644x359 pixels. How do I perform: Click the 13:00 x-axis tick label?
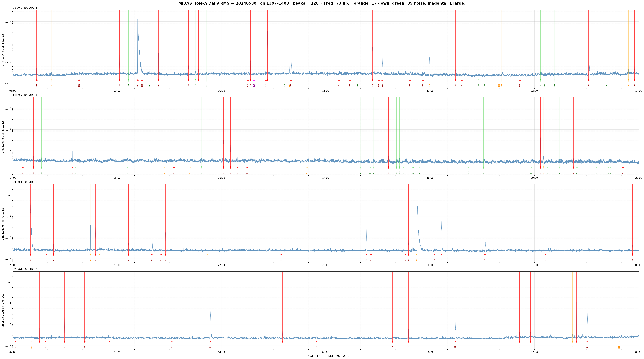pos(534,91)
